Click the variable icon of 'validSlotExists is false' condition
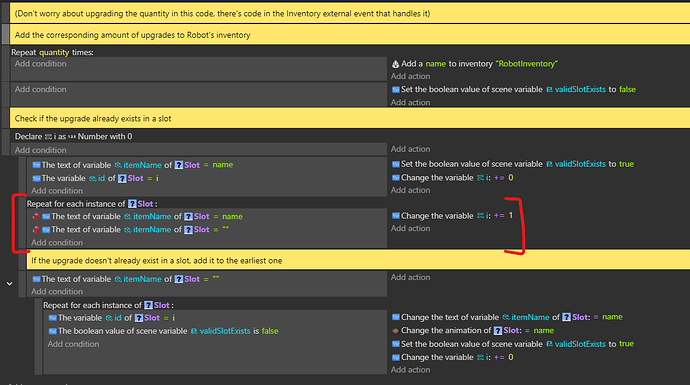690x385 pixels. (x=52, y=331)
